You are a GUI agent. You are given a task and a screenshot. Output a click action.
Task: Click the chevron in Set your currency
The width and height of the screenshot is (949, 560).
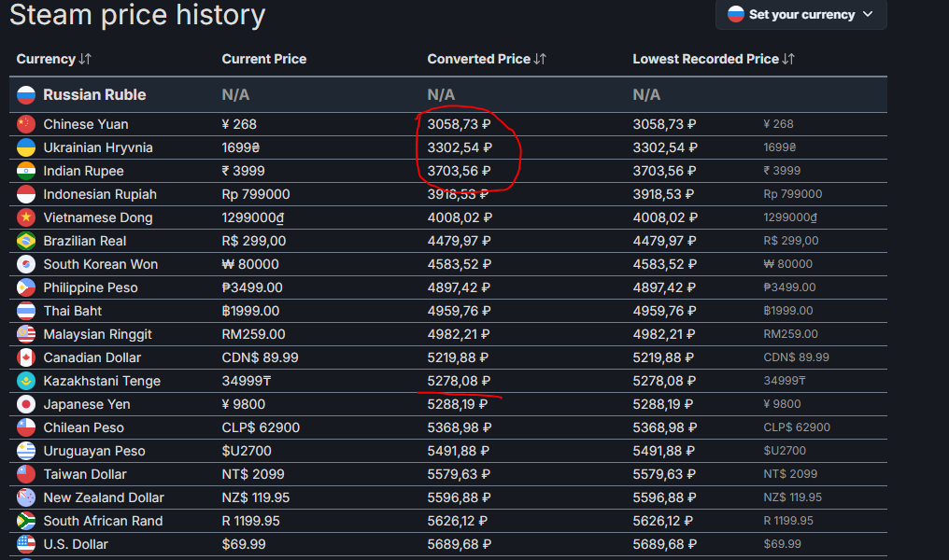tap(868, 14)
